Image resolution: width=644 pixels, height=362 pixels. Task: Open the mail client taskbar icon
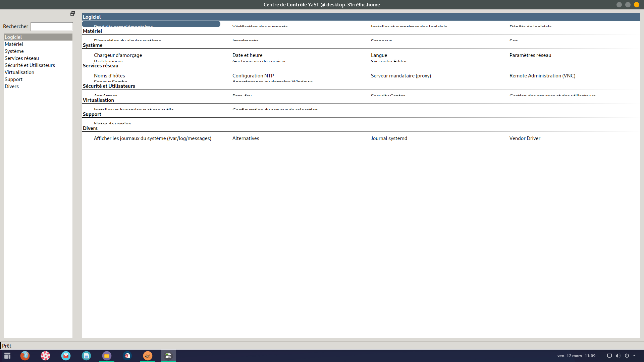[x=66, y=356]
